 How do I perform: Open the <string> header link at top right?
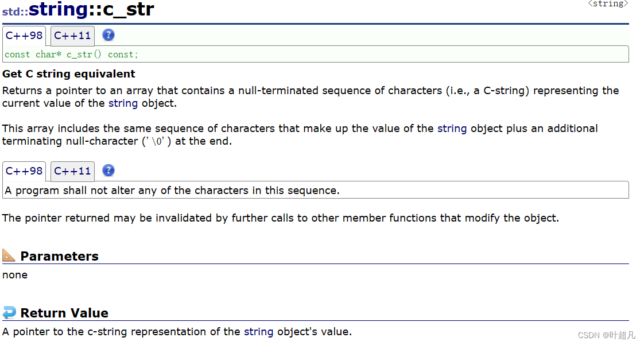pyautogui.click(x=608, y=4)
